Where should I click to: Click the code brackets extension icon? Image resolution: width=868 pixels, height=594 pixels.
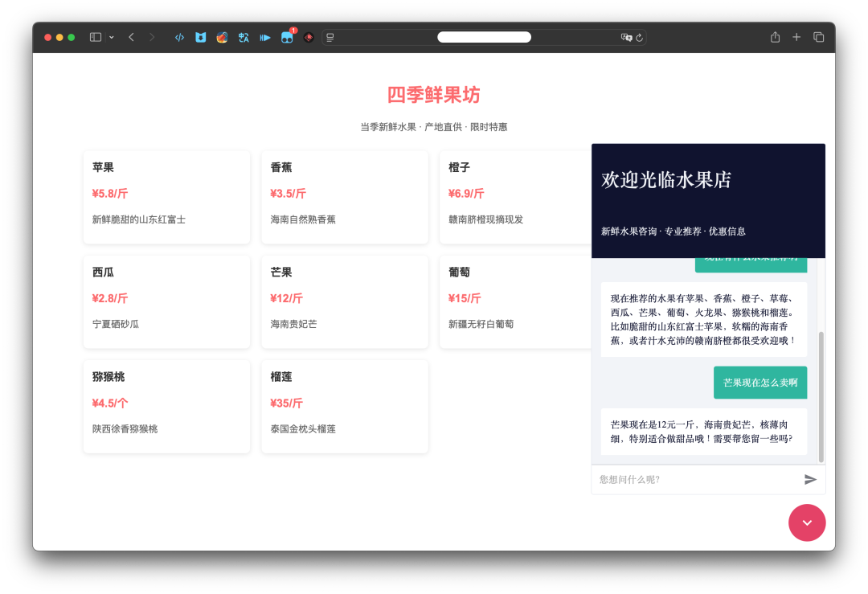179,37
